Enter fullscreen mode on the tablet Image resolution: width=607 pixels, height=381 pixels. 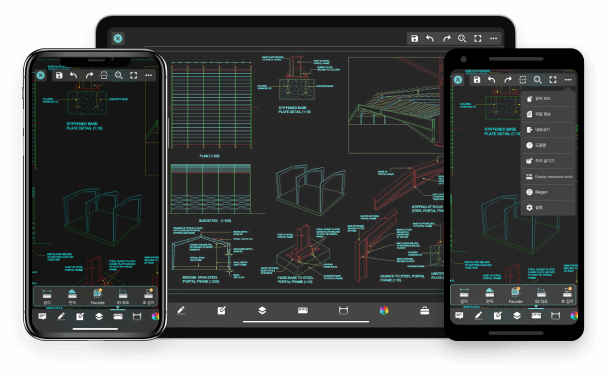[478, 38]
